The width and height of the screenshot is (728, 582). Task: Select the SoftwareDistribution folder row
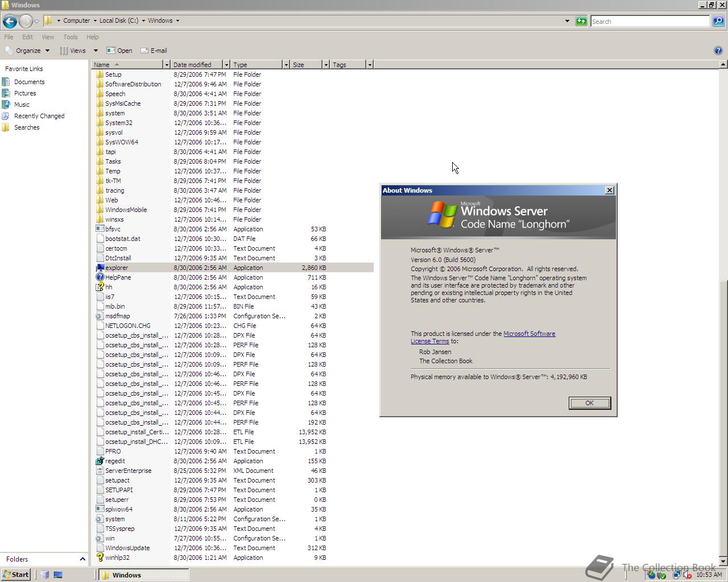point(234,84)
